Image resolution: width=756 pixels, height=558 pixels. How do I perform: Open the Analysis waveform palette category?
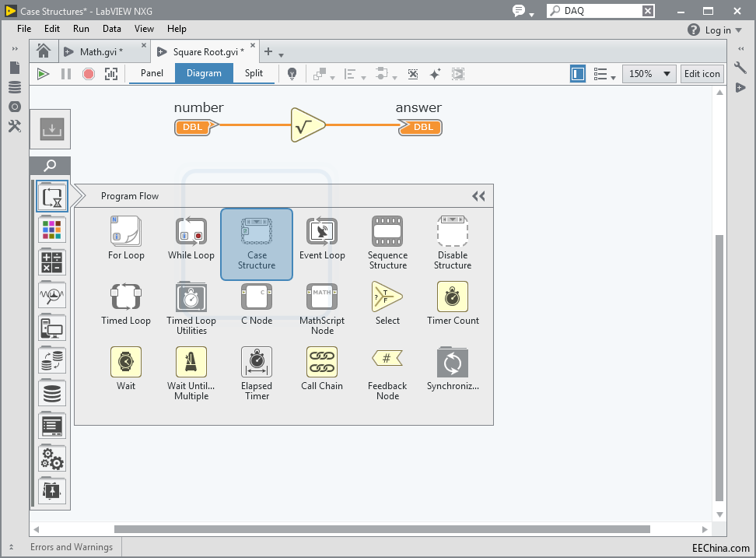(x=52, y=295)
